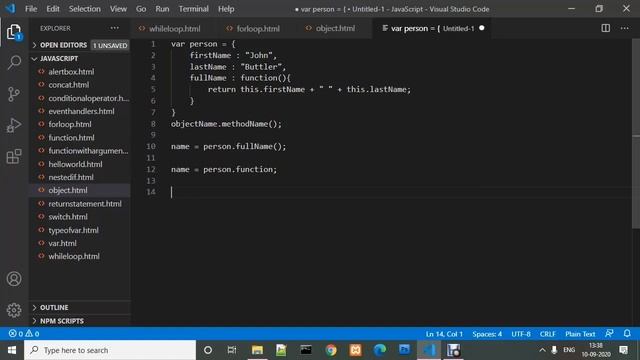Change indentation via Spaces: 4
The height and width of the screenshot is (360, 640).
tap(487, 334)
